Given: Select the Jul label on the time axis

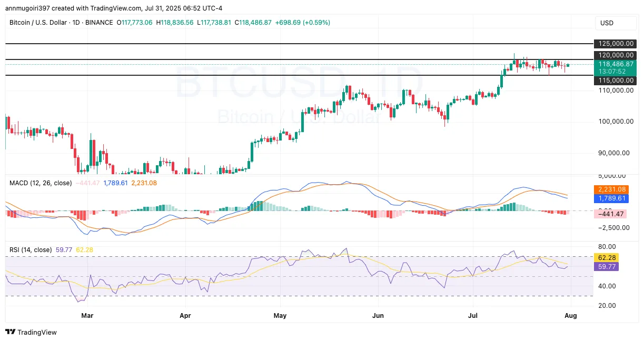Looking at the screenshot, I should (x=473, y=316).
